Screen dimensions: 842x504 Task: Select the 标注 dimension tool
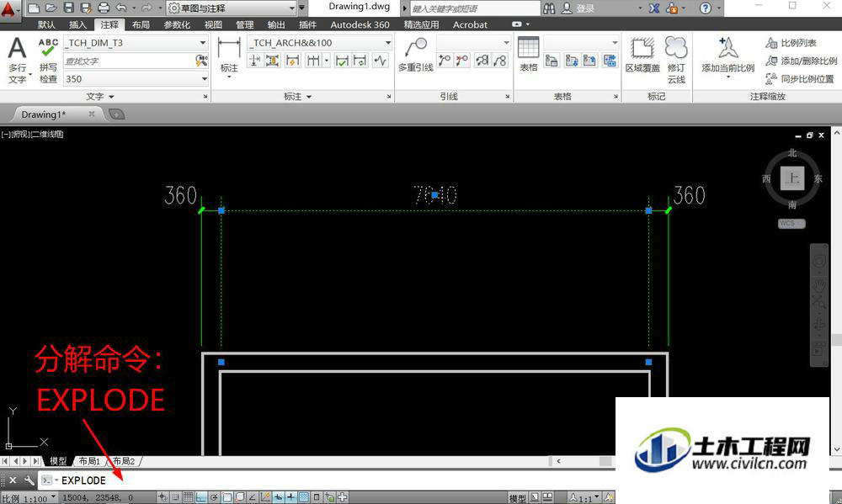click(x=229, y=56)
